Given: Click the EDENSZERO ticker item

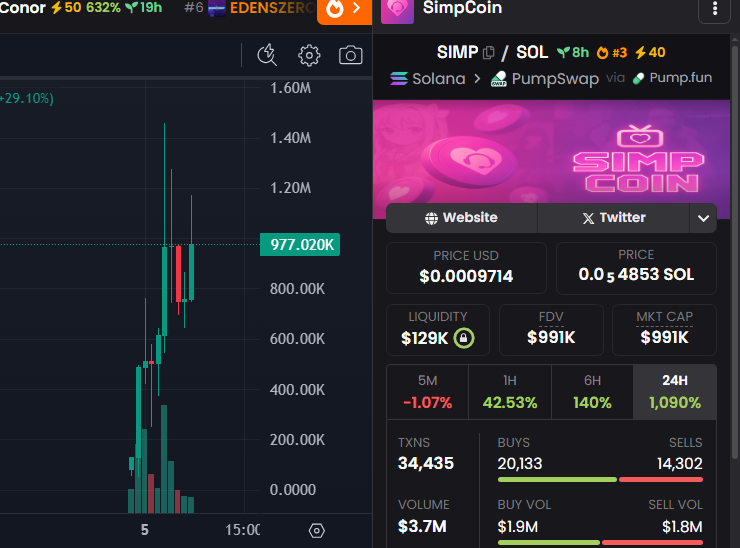Looking at the screenshot, I should [249, 8].
